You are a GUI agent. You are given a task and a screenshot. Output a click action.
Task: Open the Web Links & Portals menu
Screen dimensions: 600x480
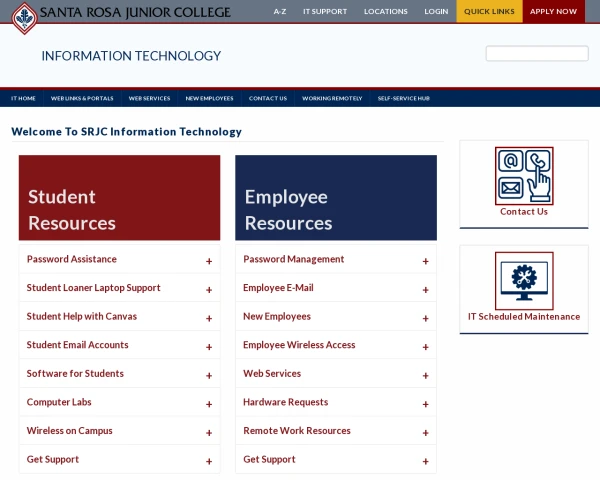coord(82,98)
